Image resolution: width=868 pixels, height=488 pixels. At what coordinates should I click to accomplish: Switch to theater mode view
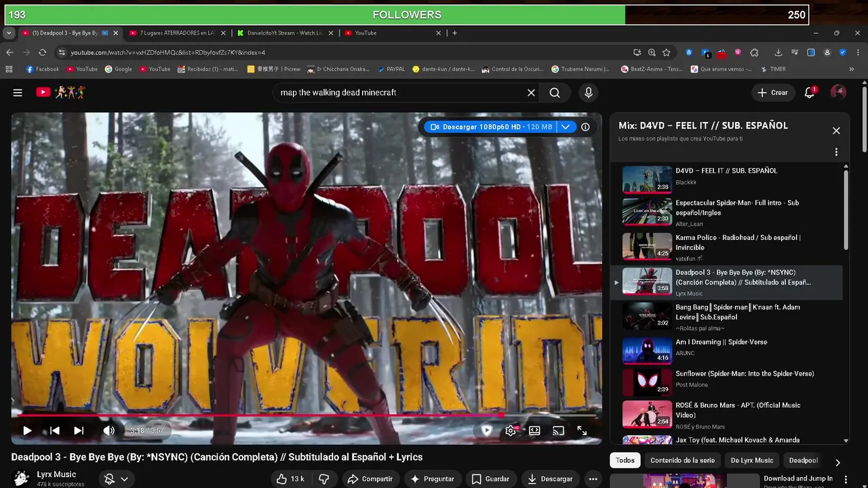tap(534, 430)
